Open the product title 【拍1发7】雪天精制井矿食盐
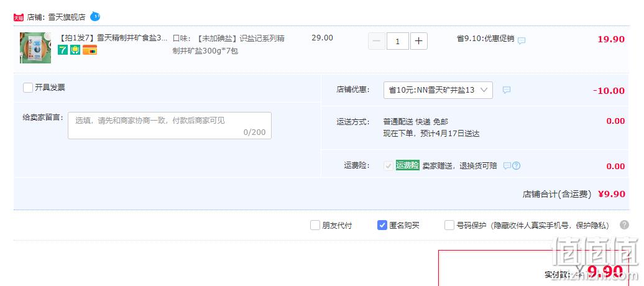The height and width of the screenshot is (286, 644). [x=113, y=38]
